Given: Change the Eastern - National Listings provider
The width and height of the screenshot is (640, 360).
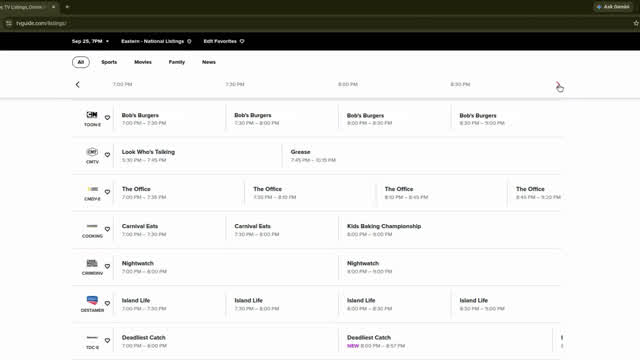Looking at the screenshot, I should click(156, 41).
